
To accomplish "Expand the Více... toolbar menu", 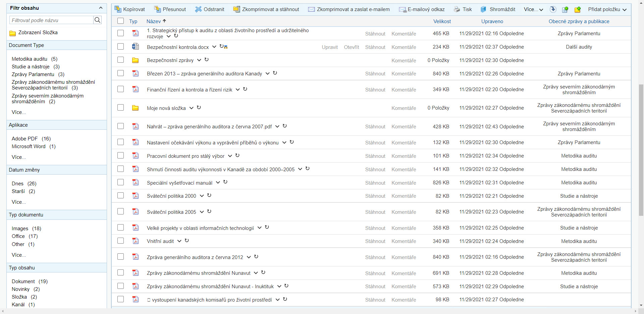I will point(533,9).
